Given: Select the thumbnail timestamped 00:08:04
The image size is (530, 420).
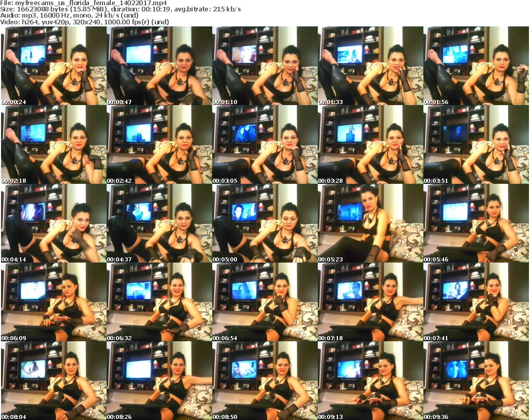Looking at the screenshot, I should [x=54, y=381].
